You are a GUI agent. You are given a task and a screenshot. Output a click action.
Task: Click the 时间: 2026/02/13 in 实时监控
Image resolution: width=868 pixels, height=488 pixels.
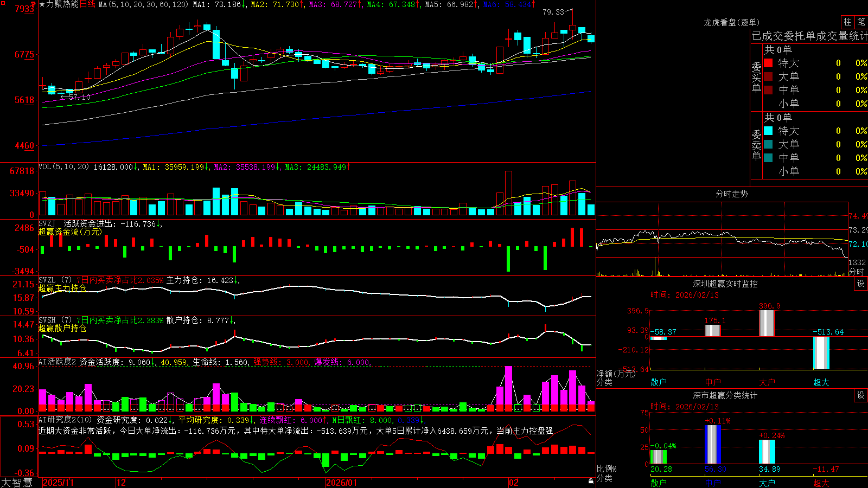[685, 295]
